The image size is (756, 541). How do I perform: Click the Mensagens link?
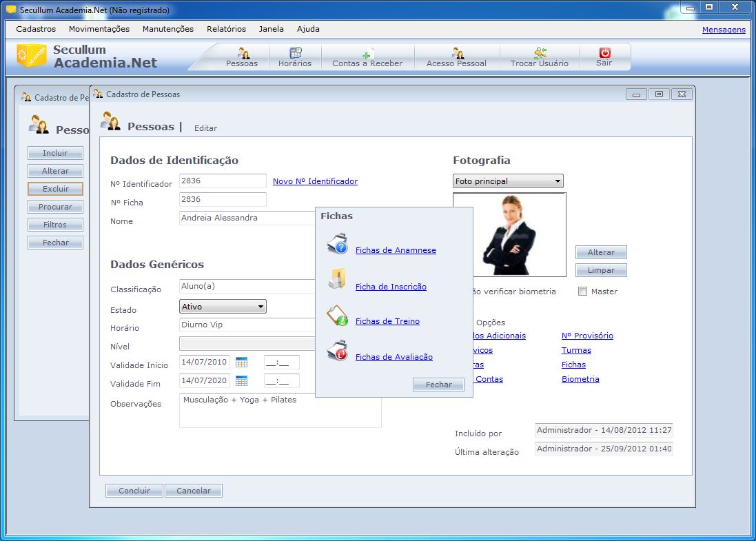(723, 30)
